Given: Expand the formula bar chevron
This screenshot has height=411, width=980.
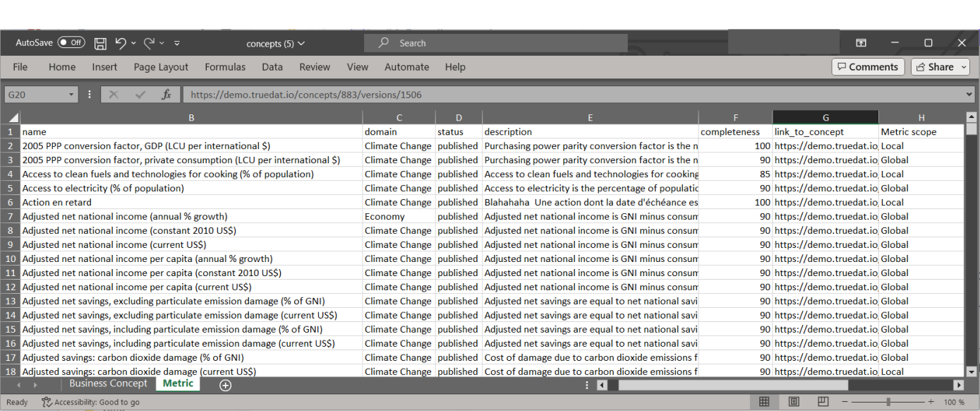Looking at the screenshot, I should 969,95.
